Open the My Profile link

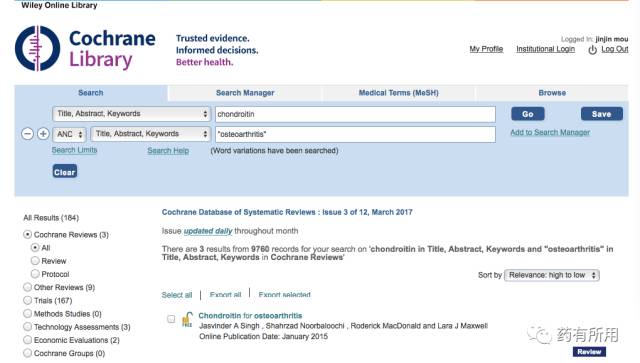pos(486,49)
